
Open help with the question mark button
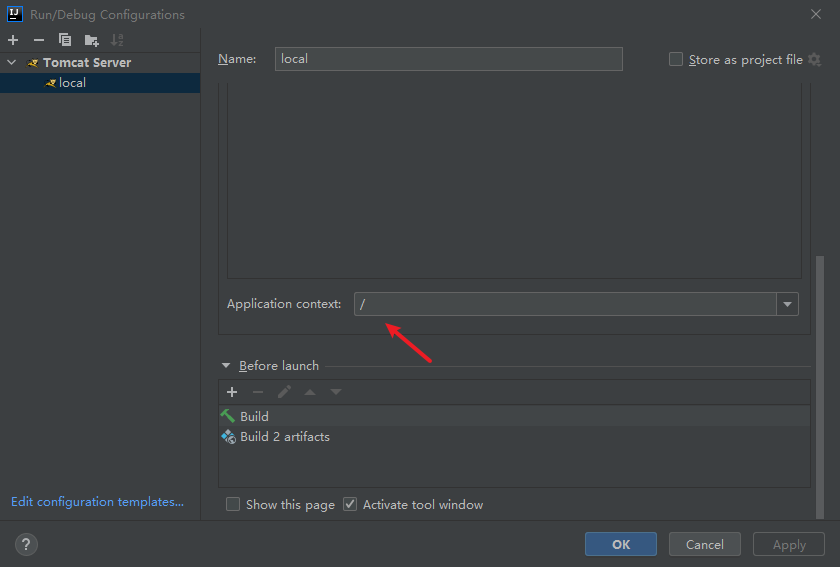pyautogui.click(x=26, y=544)
